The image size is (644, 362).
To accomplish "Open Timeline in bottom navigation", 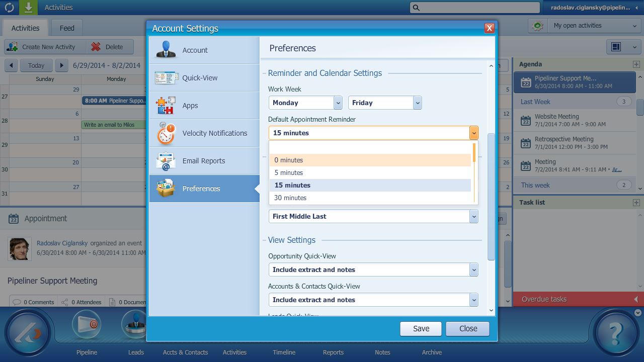I will tap(284, 352).
